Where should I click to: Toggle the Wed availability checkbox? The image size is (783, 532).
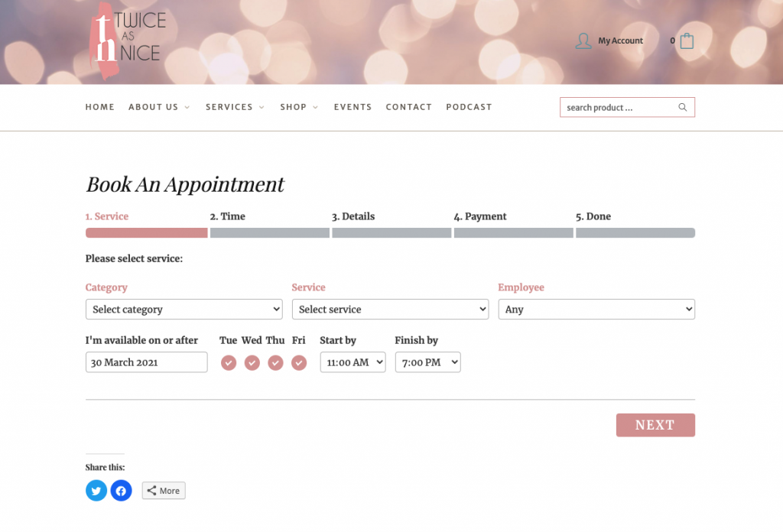pyautogui.click(x=252, y=363)
